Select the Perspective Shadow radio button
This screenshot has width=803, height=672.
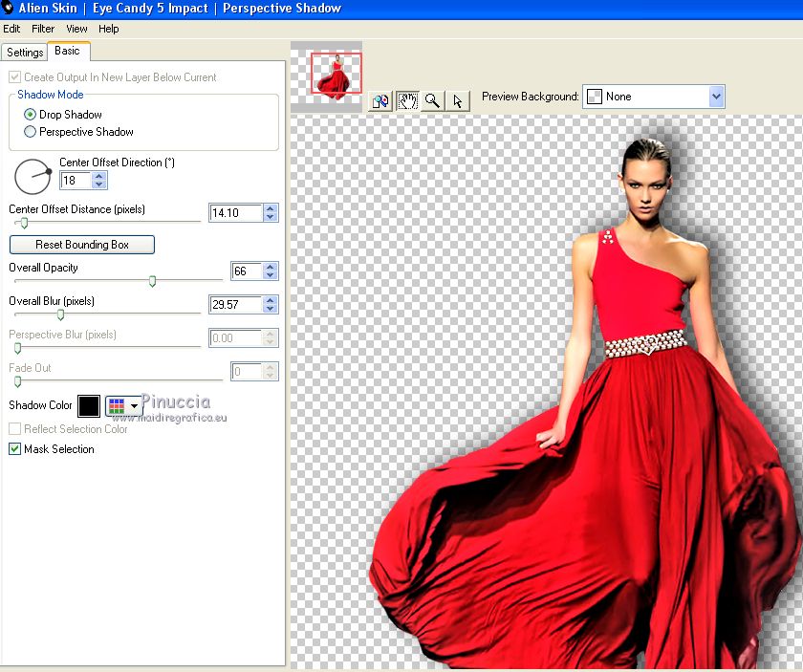click(x=30, y=132)
